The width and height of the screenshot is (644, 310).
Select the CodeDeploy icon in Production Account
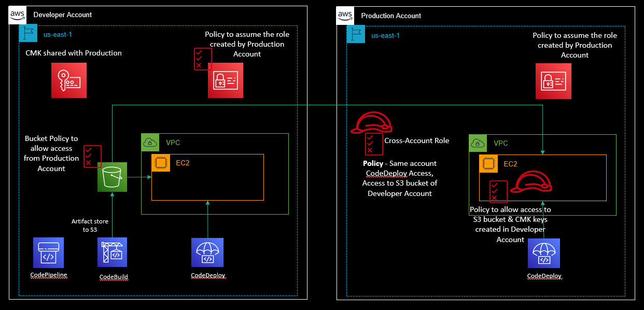(544, 253)
